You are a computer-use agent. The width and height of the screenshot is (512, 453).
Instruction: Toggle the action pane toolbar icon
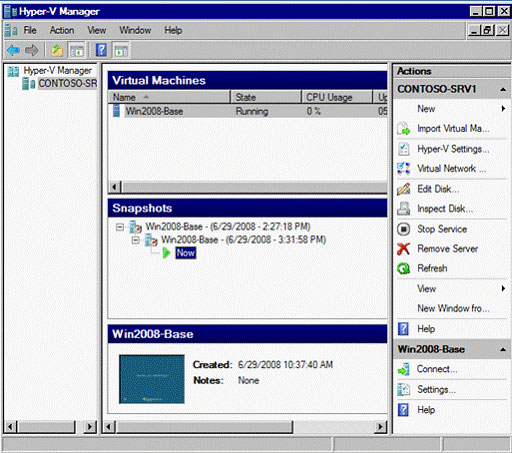121,51
